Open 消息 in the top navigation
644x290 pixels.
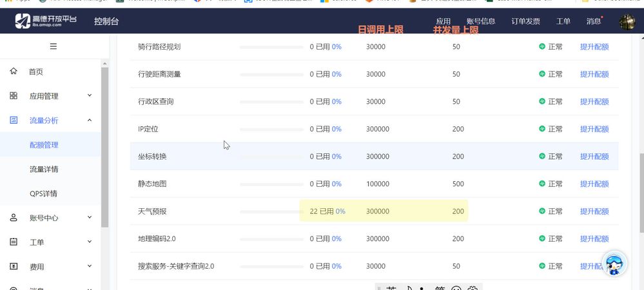594,21
